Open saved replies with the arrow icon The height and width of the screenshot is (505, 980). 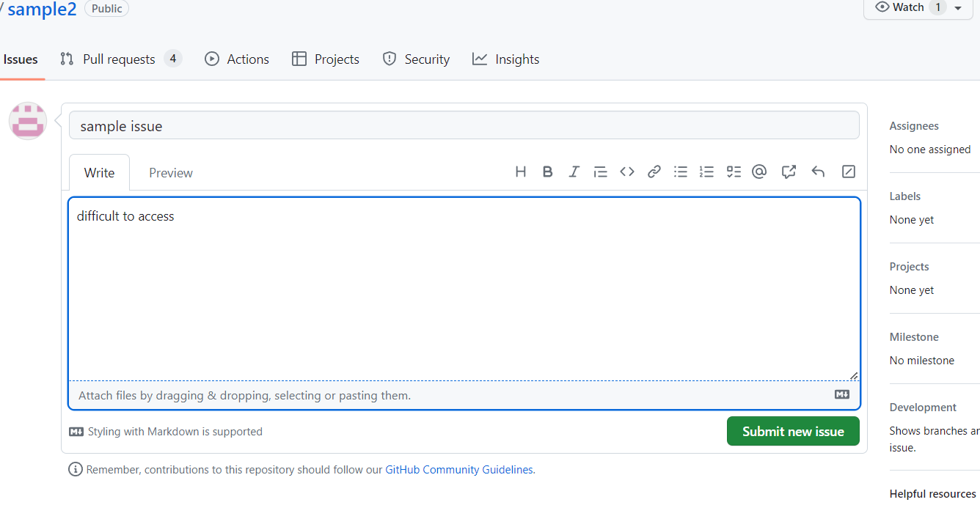point(818,172)
